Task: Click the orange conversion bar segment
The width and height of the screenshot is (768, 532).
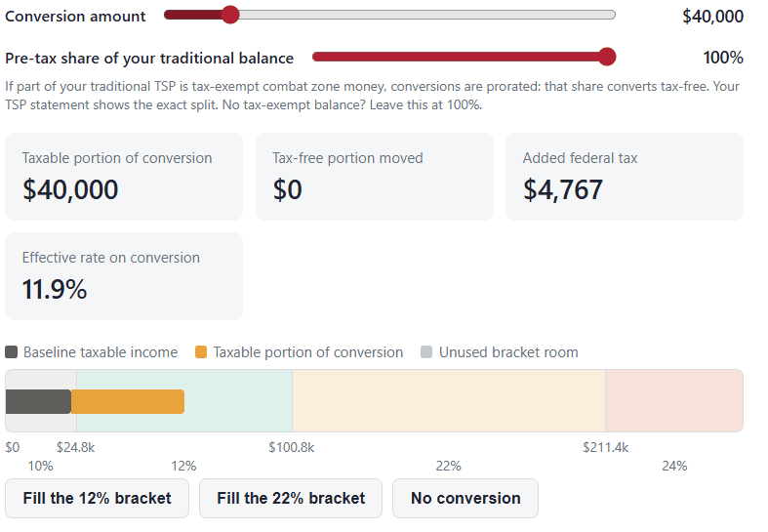Action: 128,402
